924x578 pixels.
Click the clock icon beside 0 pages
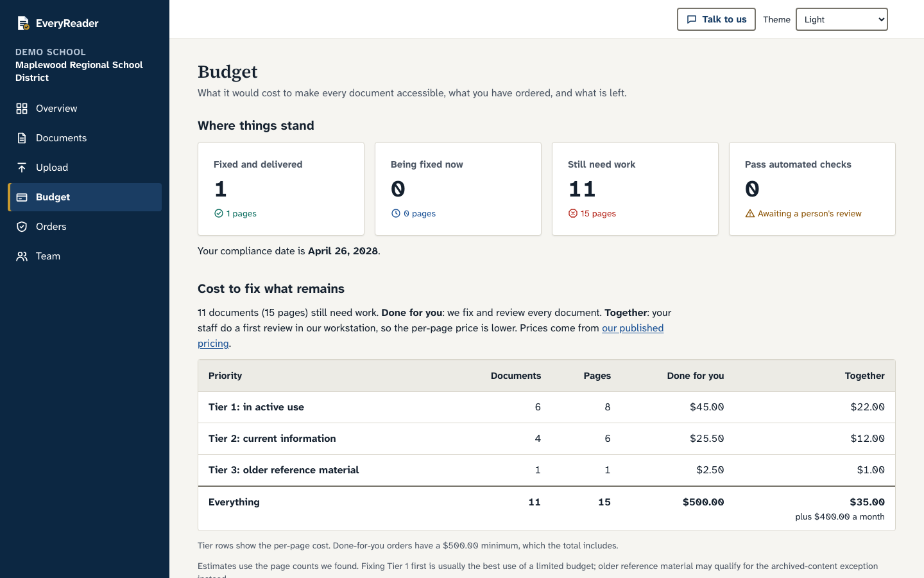point(395,213)
